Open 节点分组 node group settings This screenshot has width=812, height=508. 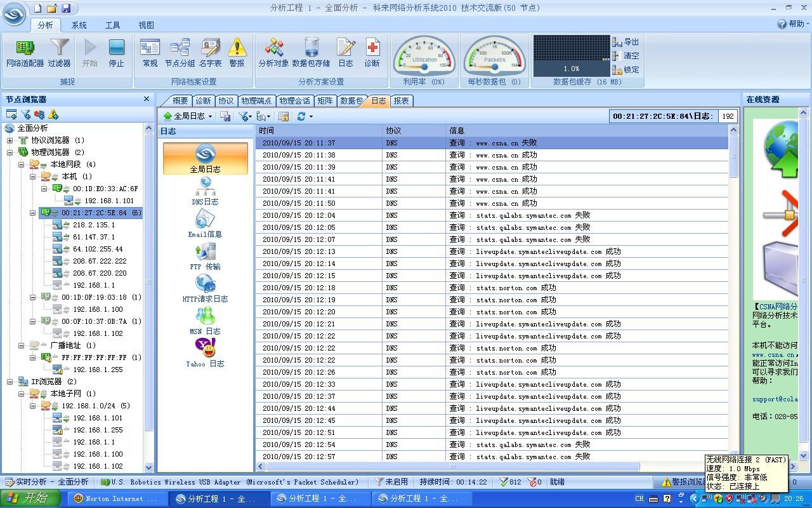[180, 52]
